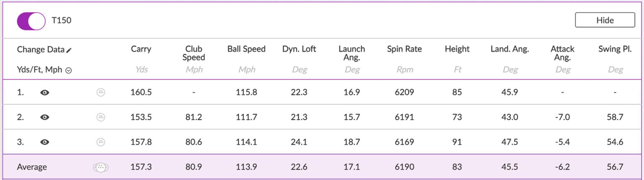Toggle visibility of shot 3
Screen dimensions: 644x180
[x=44, y=142]
